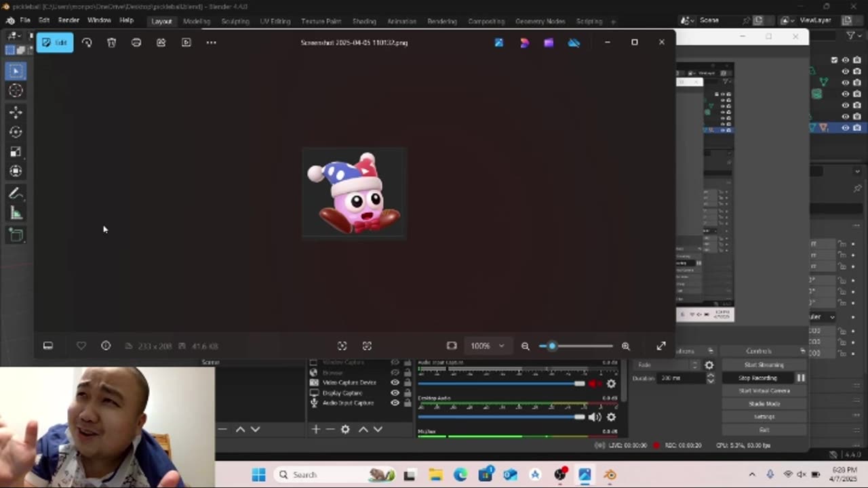868x488 pixels.
Task: Click the zoom out magnifier in Photos
Action: click(525, 346)
